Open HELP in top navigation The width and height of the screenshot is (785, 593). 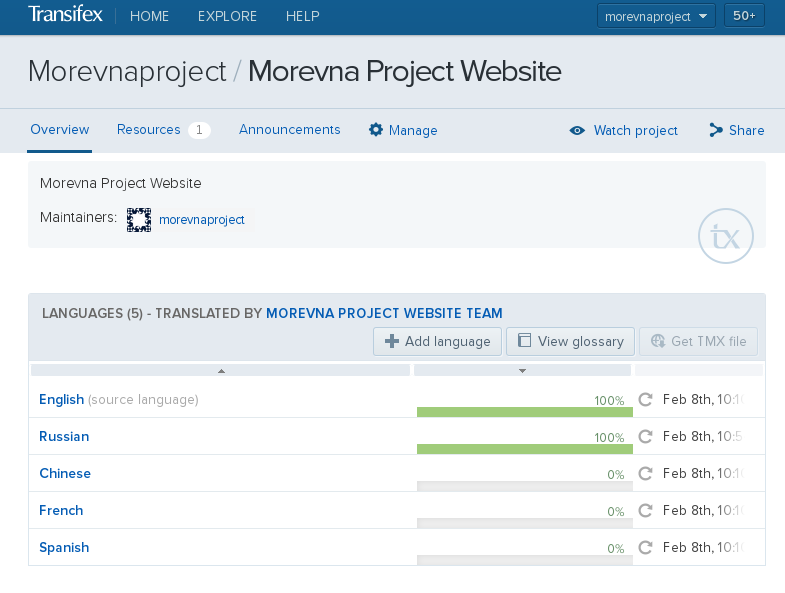pos(302,16)
